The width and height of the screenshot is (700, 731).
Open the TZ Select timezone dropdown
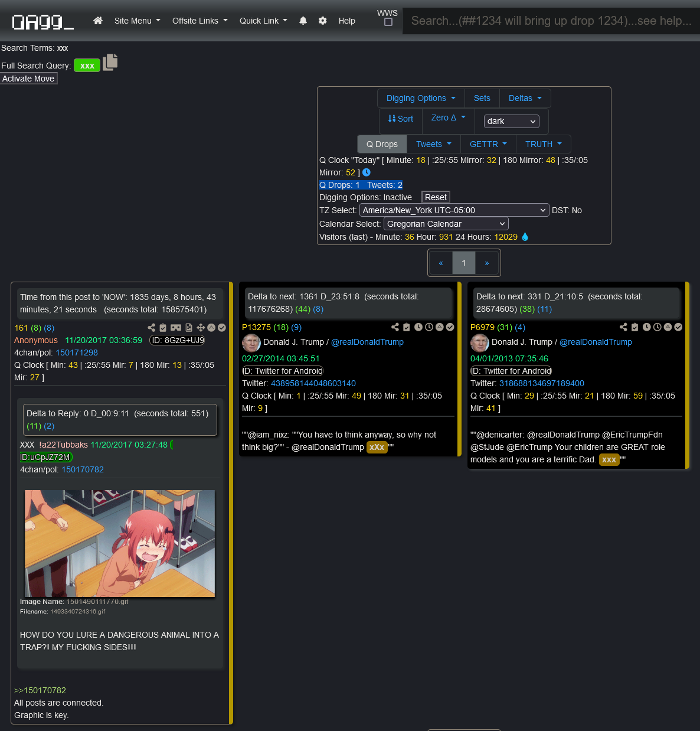pyautogui.click(x=454, y=210)
